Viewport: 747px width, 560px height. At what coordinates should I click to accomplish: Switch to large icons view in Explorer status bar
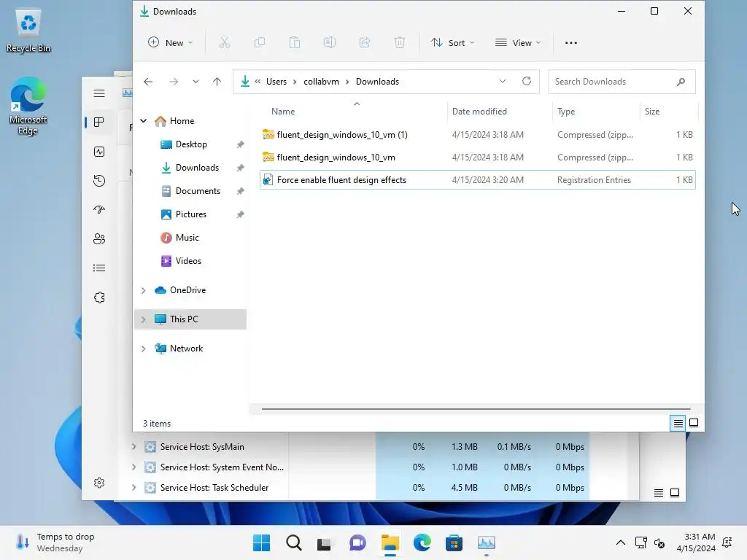pyautogui.click(x=694, y=423)
